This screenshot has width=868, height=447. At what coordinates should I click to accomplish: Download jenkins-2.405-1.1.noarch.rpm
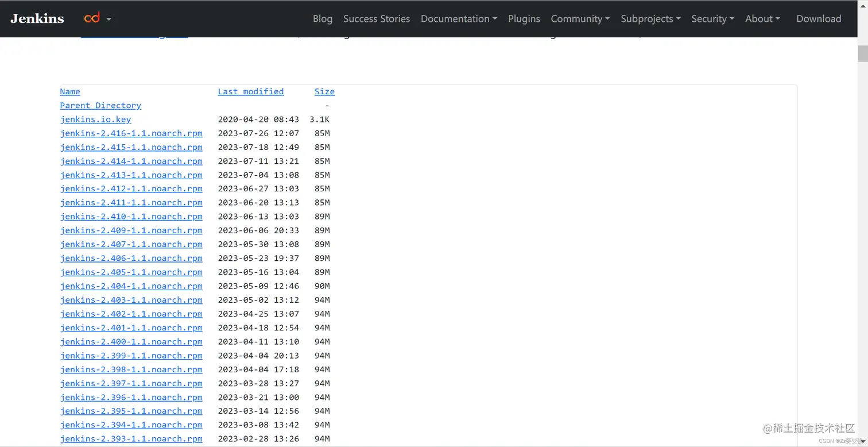131,272
